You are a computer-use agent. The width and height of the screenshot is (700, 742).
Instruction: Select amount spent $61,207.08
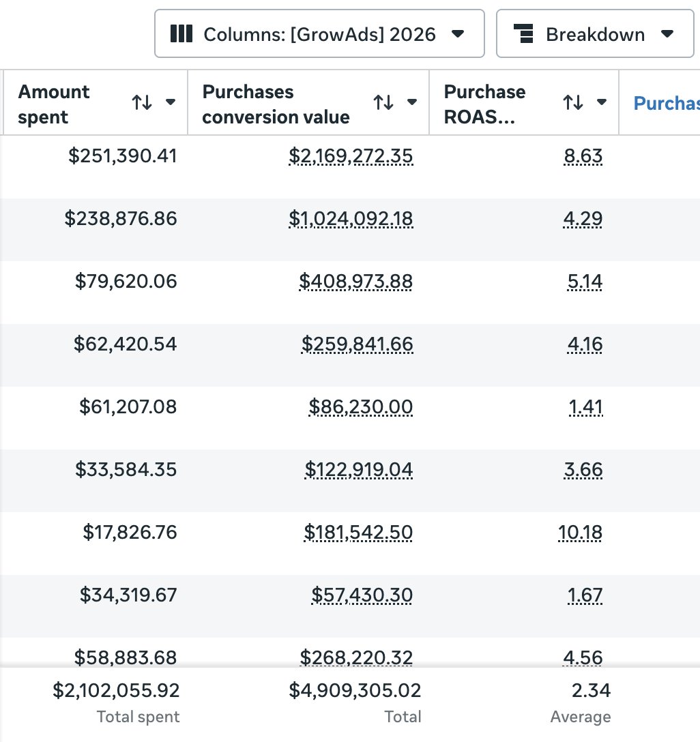128,406
